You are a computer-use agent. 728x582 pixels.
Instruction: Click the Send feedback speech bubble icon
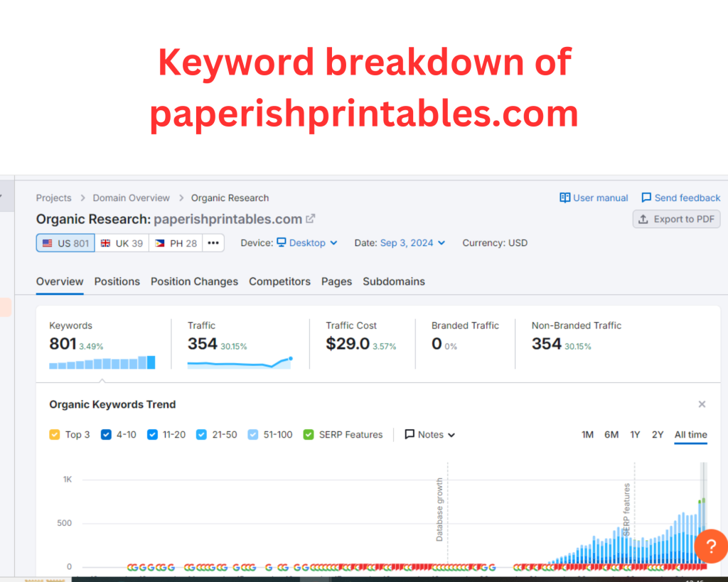click(646, 198)
